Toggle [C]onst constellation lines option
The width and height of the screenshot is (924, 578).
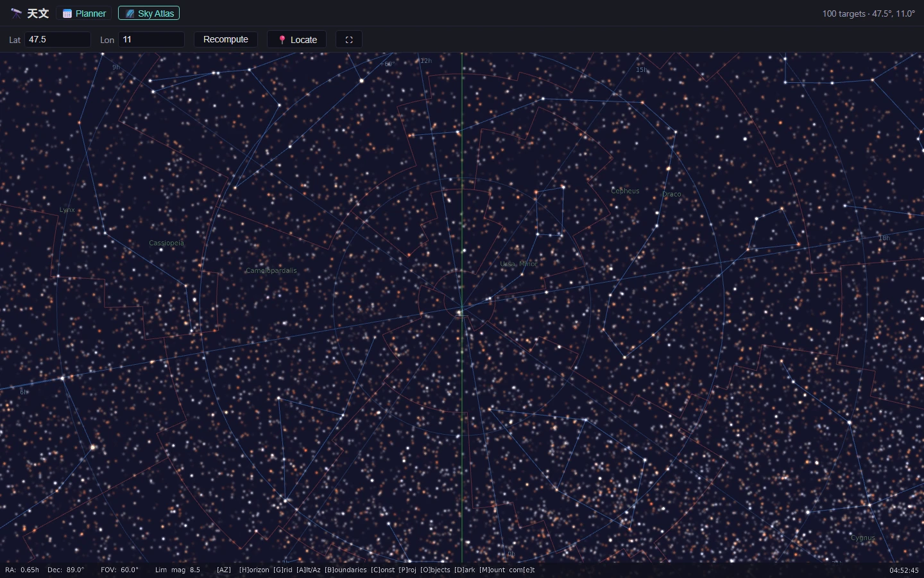(383, 570)
